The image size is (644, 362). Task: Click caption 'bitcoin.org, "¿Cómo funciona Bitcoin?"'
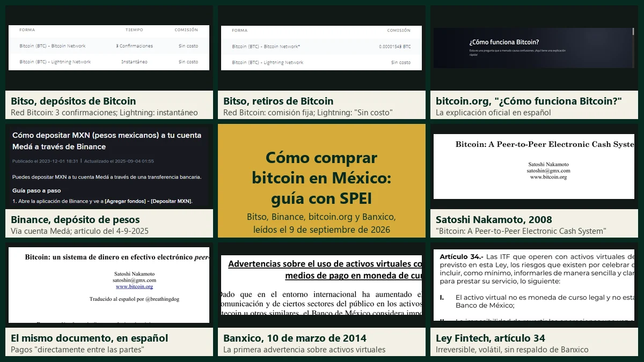pos(529,101)
